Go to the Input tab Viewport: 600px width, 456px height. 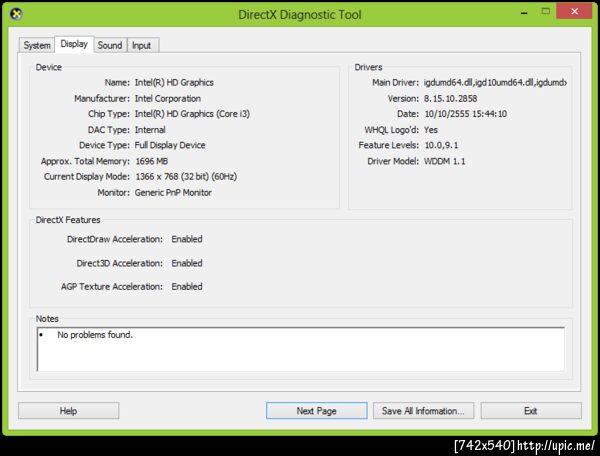point(142,45)
